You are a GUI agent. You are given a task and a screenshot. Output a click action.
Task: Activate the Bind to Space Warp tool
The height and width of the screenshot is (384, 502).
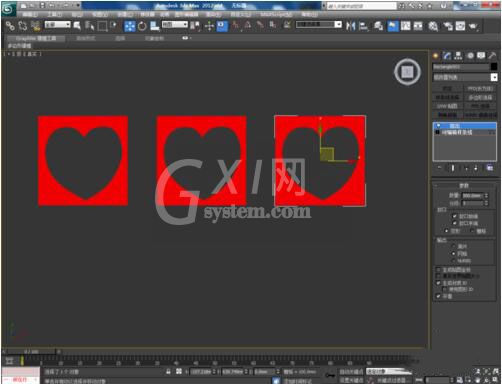[x=35, y=26]
